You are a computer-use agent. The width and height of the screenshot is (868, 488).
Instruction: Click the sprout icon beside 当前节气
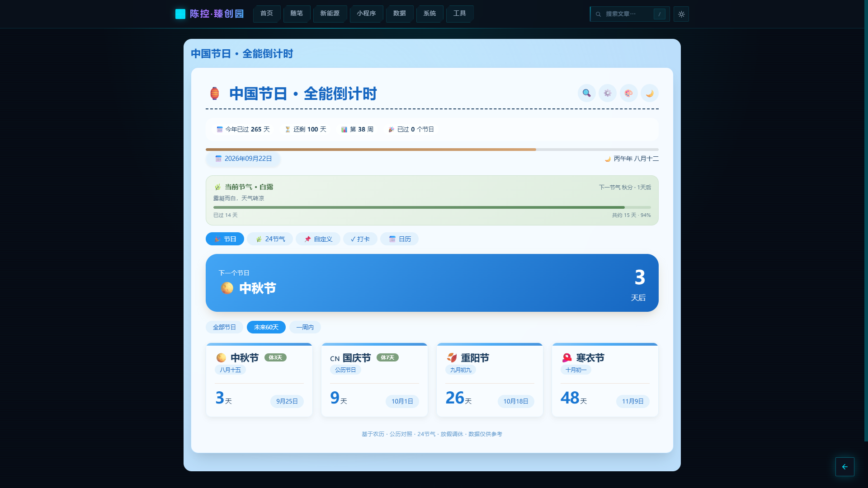pos(217,187)
